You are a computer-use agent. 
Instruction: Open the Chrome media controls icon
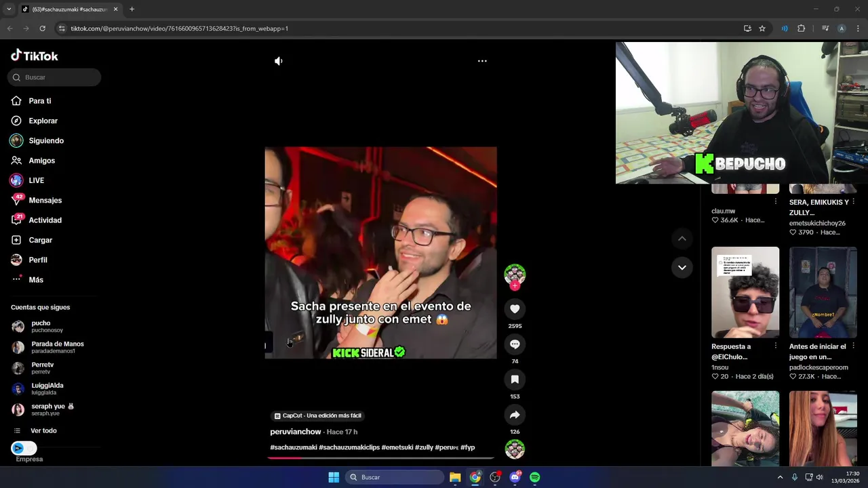click(825, 28)
